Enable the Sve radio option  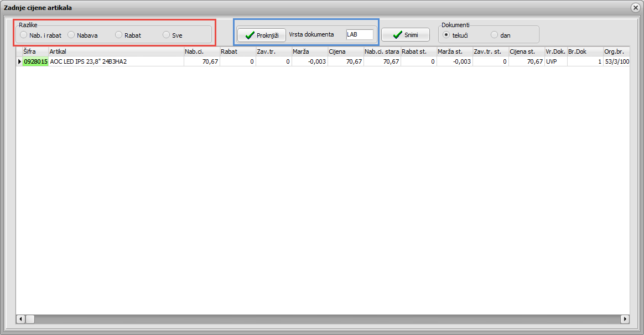click(x=167, y=35)
